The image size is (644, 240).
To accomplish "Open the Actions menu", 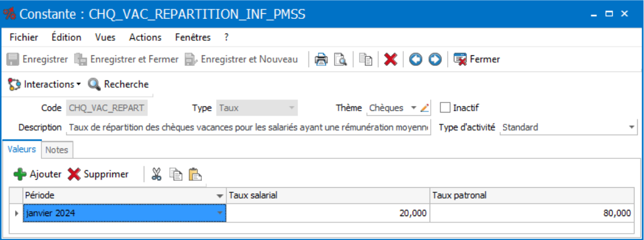I will coord(145,38).
